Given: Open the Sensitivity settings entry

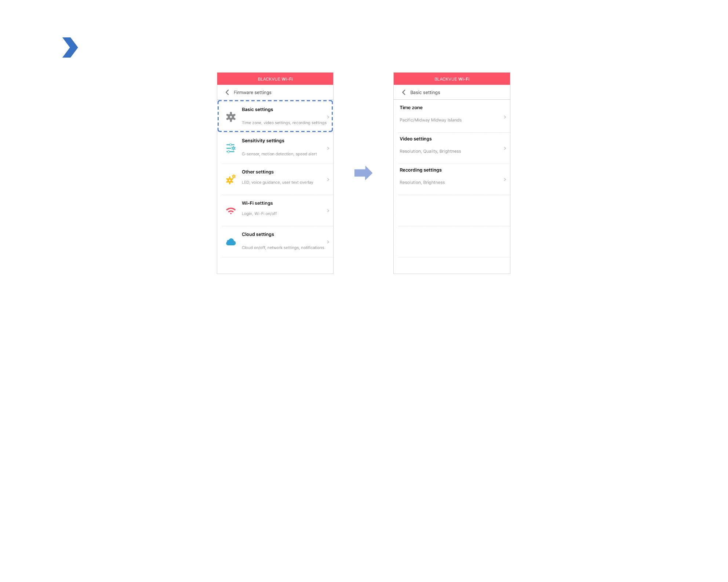Looking at the screenshot, I should [x=275, y=148].
